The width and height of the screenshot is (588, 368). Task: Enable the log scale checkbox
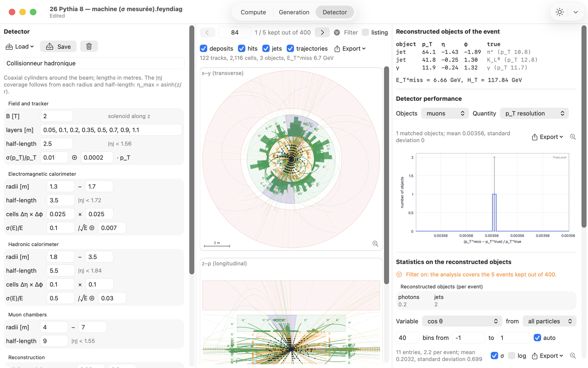point(512,356)
